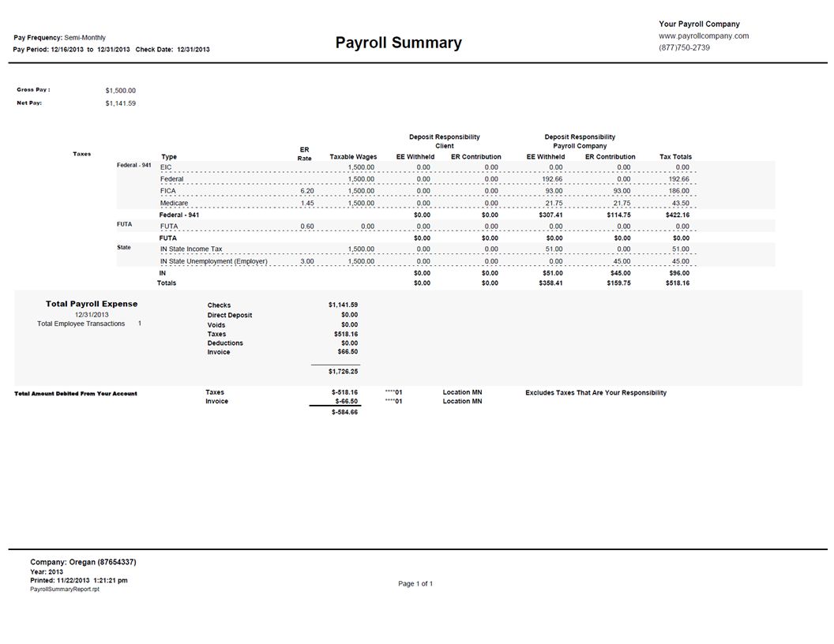Click the grand tax total $518.16 in Totals row
The height and width of the screenshot is (644, 834).
coord(678,283)
